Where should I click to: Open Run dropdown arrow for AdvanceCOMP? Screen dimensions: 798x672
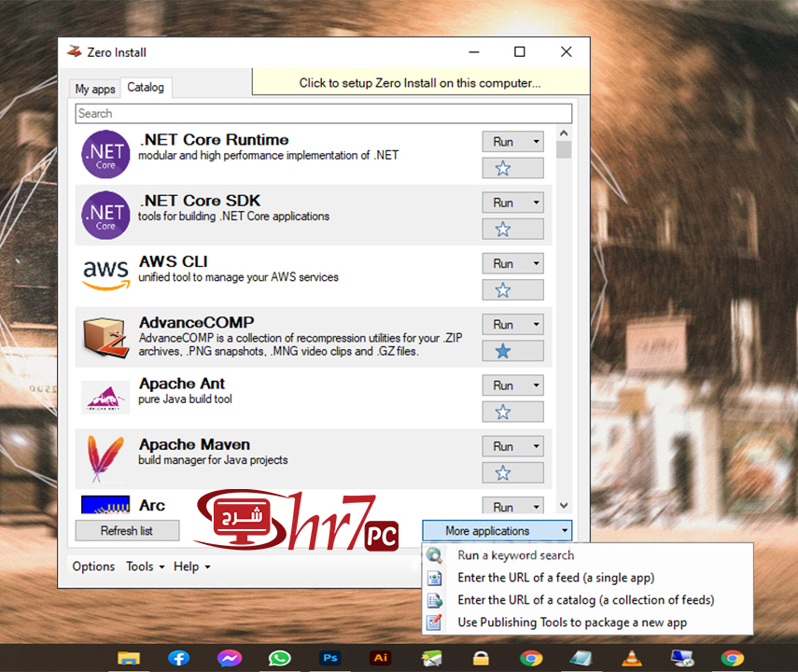click(x=536, y=324)
